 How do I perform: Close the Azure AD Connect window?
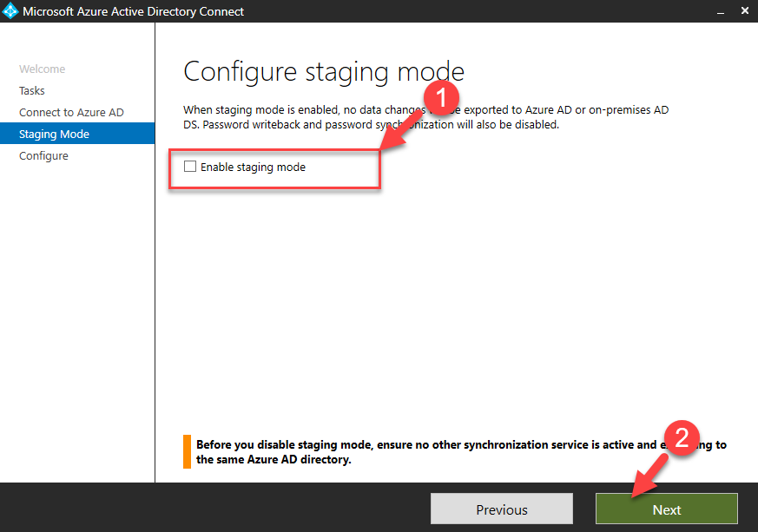click(745, 10)
